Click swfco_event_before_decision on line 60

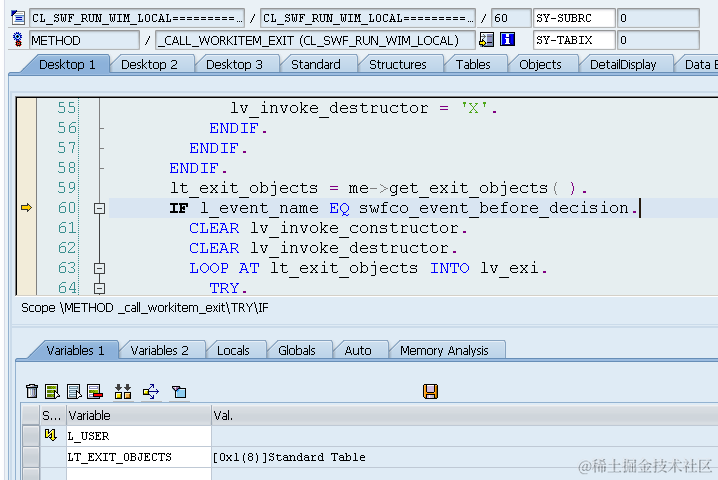click(494, 208)
